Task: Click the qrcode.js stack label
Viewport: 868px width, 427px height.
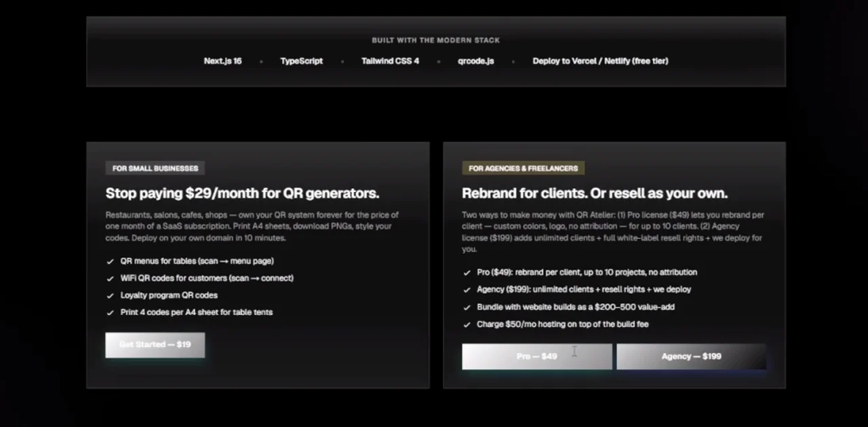Action: click(x=475, y=61)
